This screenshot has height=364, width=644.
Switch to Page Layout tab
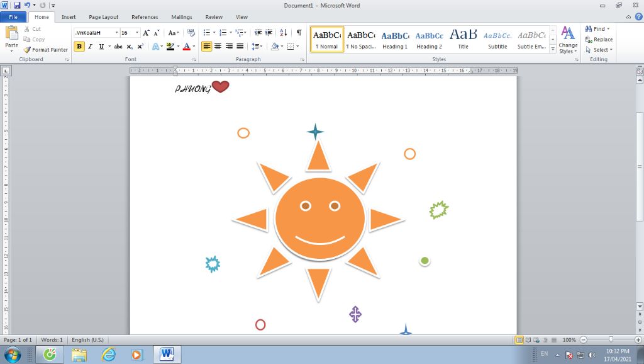pyautogui.click(x=104, y=17)
